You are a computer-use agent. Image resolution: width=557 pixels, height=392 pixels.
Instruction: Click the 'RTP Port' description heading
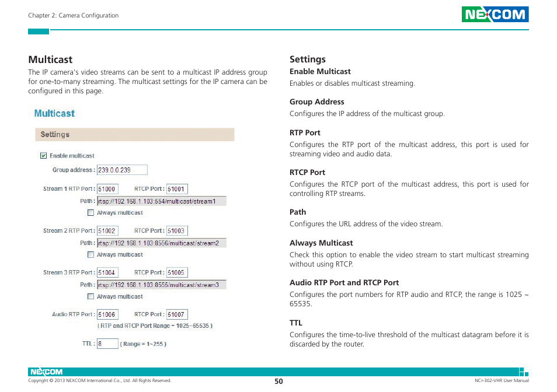pyautogui.click(x=305, y=132)
